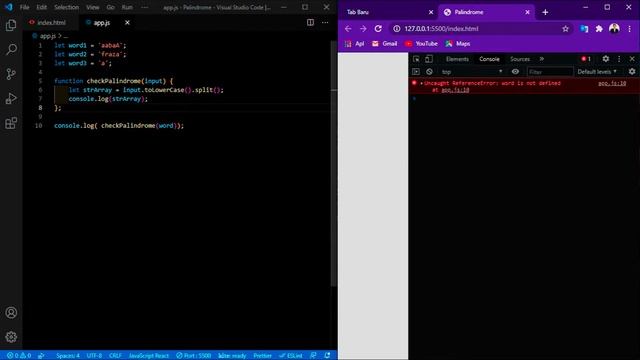Open the editor More Actions ellipsis

pos(325,22)
